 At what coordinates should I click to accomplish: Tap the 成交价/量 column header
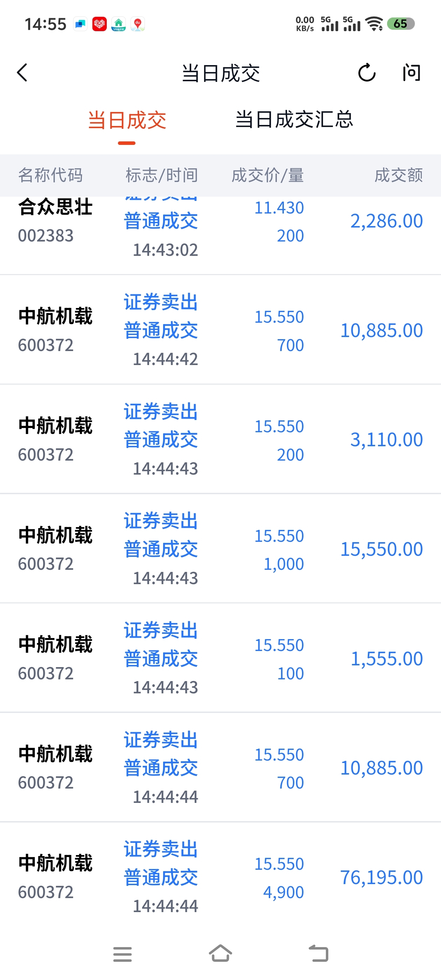click(x=267, y=175)
